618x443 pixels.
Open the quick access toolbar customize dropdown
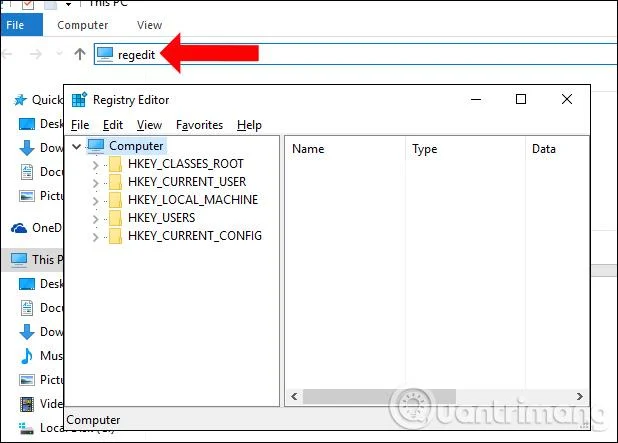pos(69,4)
